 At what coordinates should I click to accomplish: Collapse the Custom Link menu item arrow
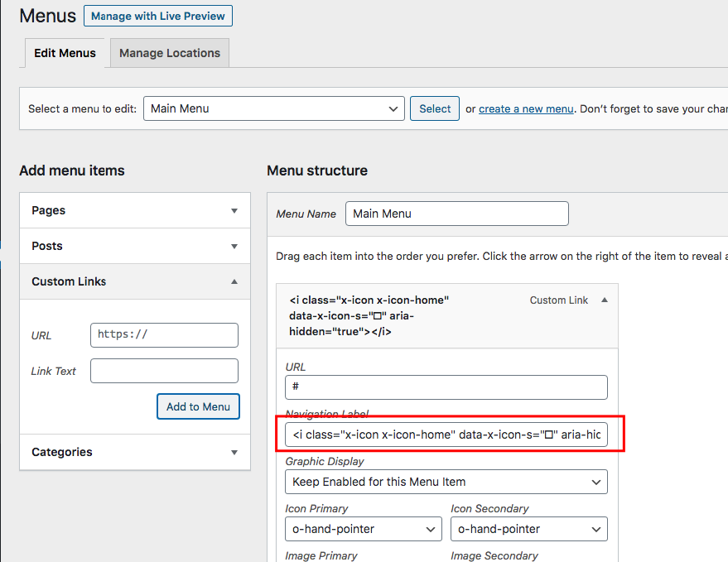coord(605,300)
